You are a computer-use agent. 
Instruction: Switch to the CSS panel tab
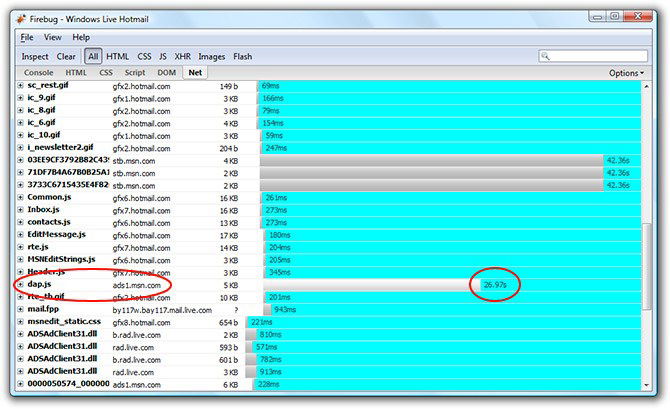point(106,73)
